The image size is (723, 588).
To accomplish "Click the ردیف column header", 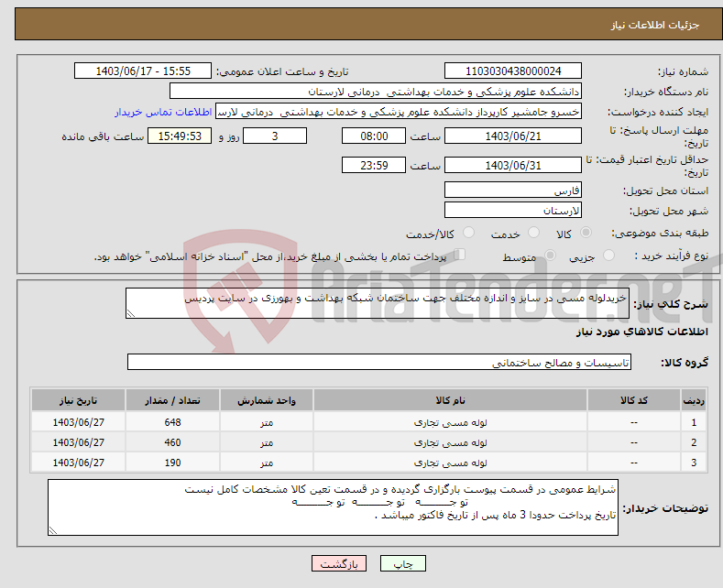I will (x=694, y=400).
